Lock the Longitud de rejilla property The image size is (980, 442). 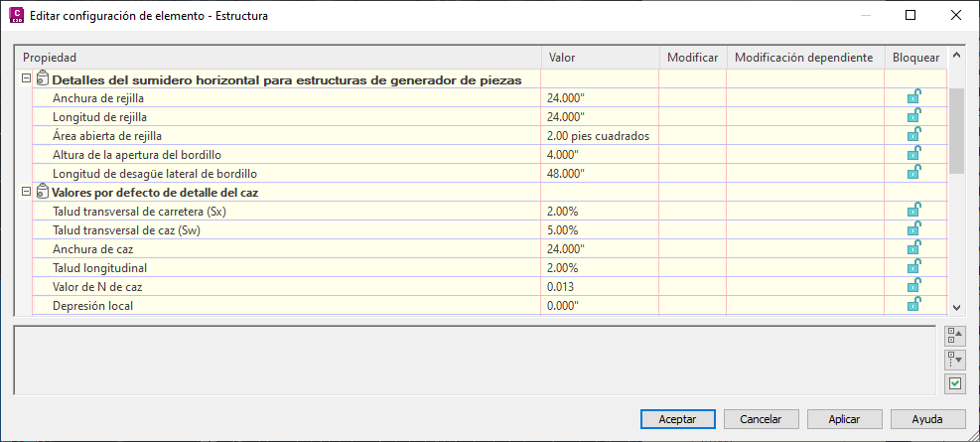click(x=913, y=116)
